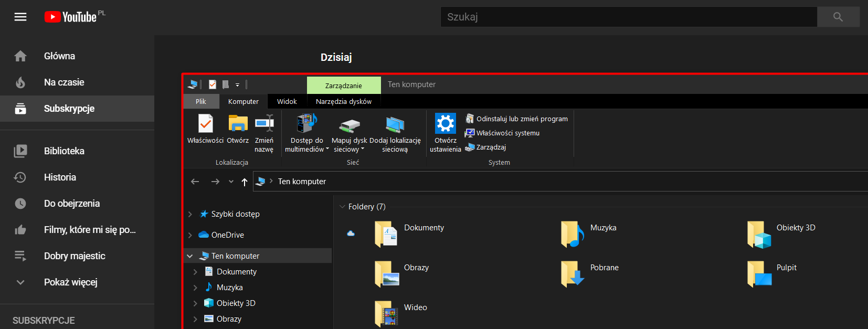This screenshot has width=868, height=329.
Task: Select the Wideo folder icon
Action: coord(386,314)
